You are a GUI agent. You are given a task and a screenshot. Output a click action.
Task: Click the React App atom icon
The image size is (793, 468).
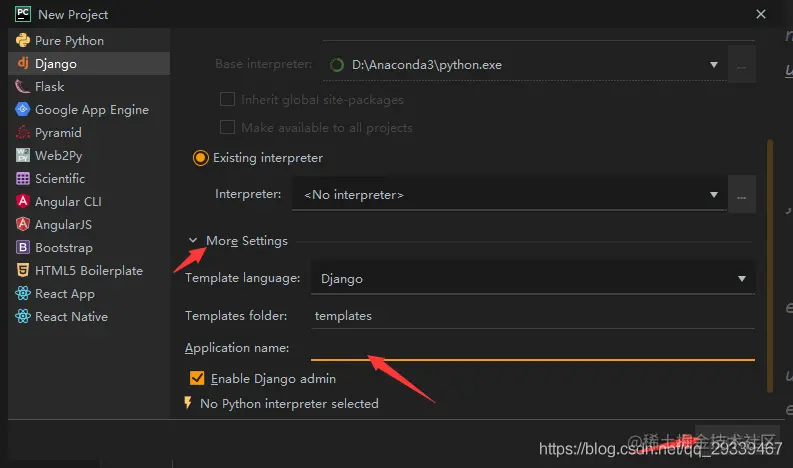point(23,293)
